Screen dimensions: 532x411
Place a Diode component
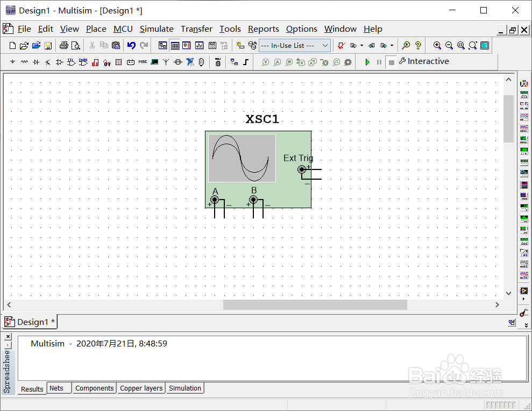tap(36, 62)
